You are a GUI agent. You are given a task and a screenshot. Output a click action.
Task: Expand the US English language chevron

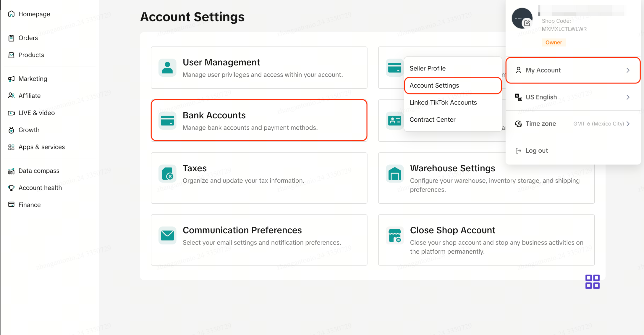pyautogui.click(x=628, y=97)
